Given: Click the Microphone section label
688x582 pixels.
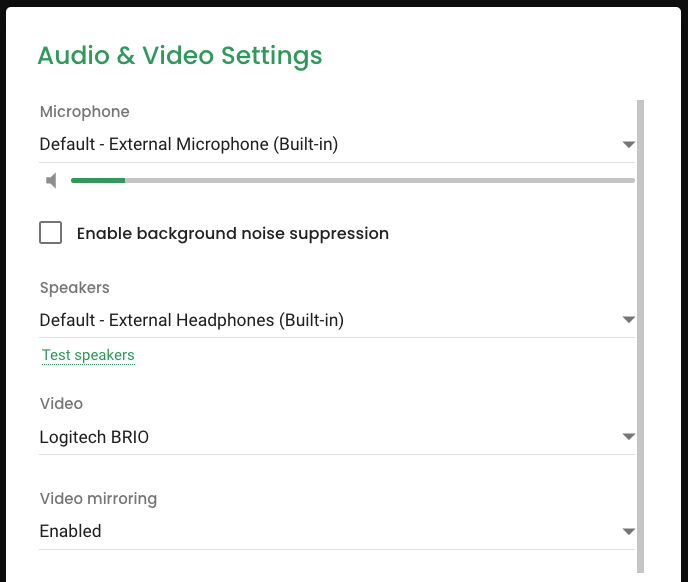Looking at the screenshot, I should click(85, 111).
